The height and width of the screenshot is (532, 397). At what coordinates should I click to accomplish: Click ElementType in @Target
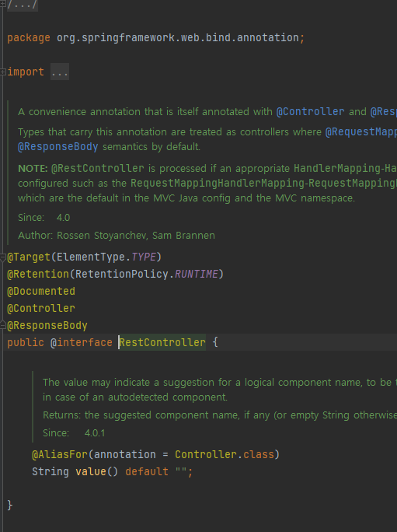pyautogui.click(x=91, y=257)
